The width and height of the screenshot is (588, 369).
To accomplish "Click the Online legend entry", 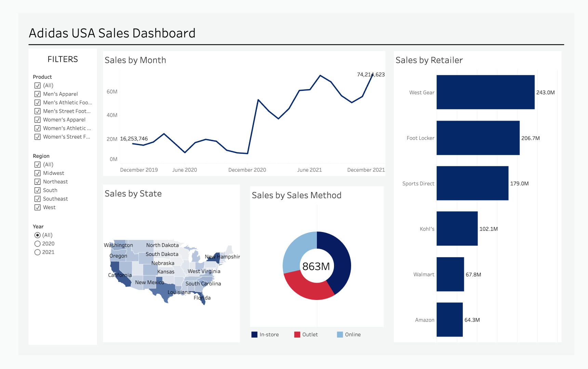I will point(340,334).
